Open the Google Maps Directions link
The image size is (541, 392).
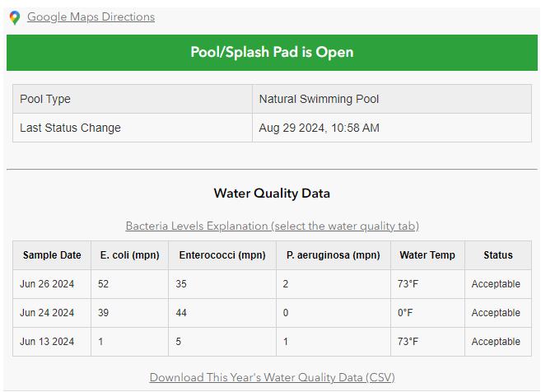(91, 16)
